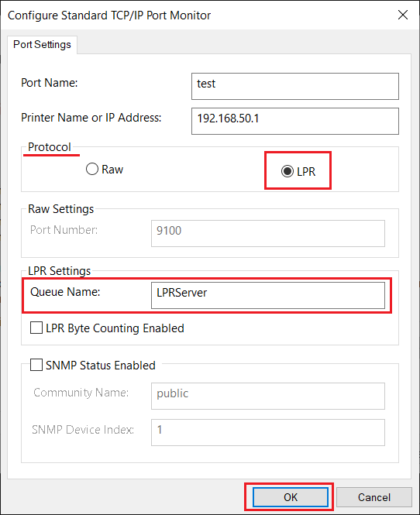420x515 pixels.
Task: Focus the Printer Name or IP Address field
Action: (294, 121)
